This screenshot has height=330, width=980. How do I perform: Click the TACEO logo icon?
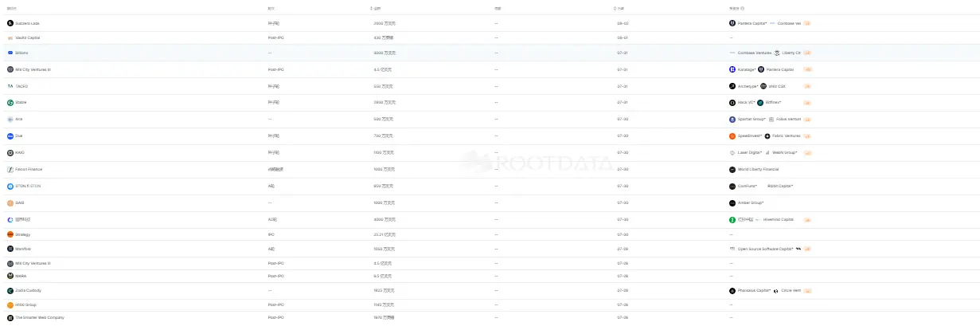click(x=10, y=86)
